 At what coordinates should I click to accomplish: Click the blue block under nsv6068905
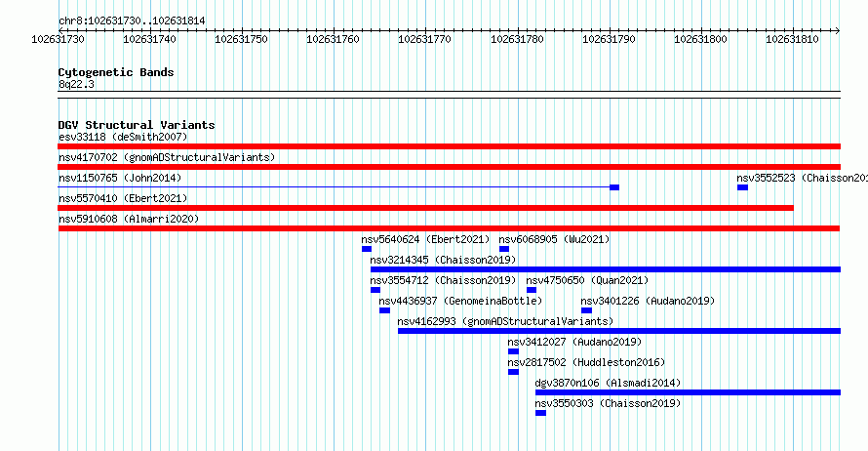[x=504, y=249]
